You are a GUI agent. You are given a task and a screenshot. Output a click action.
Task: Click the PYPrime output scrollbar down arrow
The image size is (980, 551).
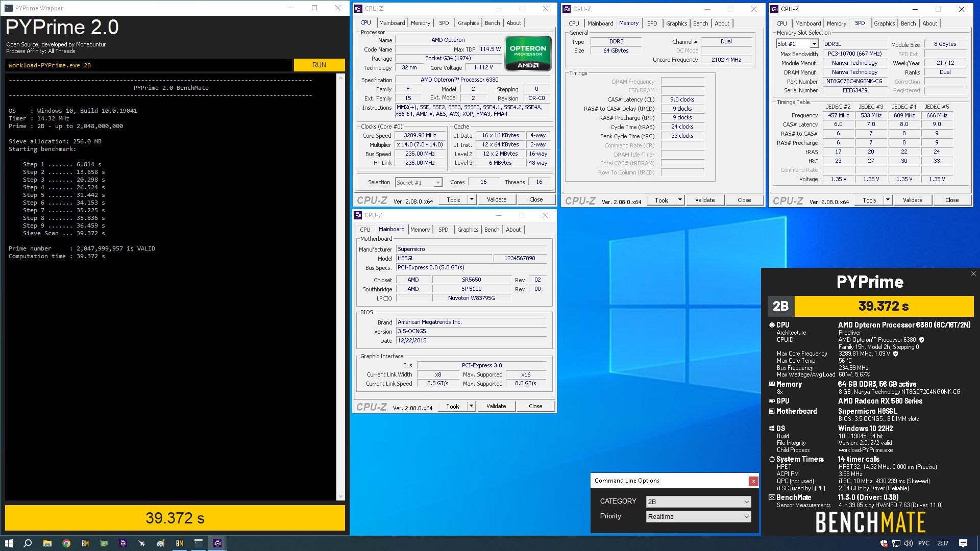tap(340, 496)
